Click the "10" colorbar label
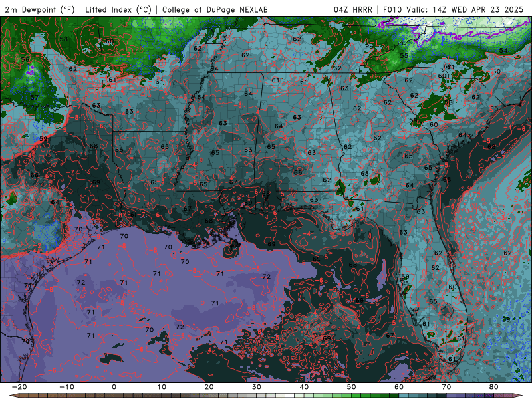The image size is (532, 399). pos(162,387)
